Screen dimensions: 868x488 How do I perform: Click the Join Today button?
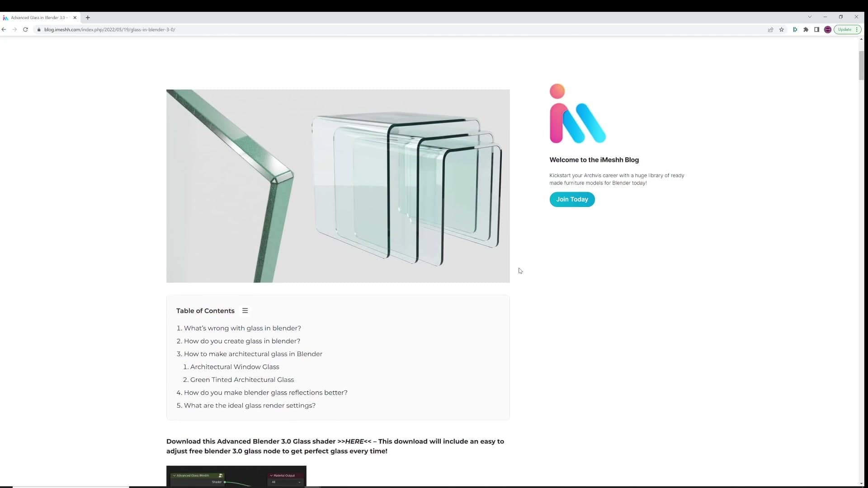coord(572,199)
